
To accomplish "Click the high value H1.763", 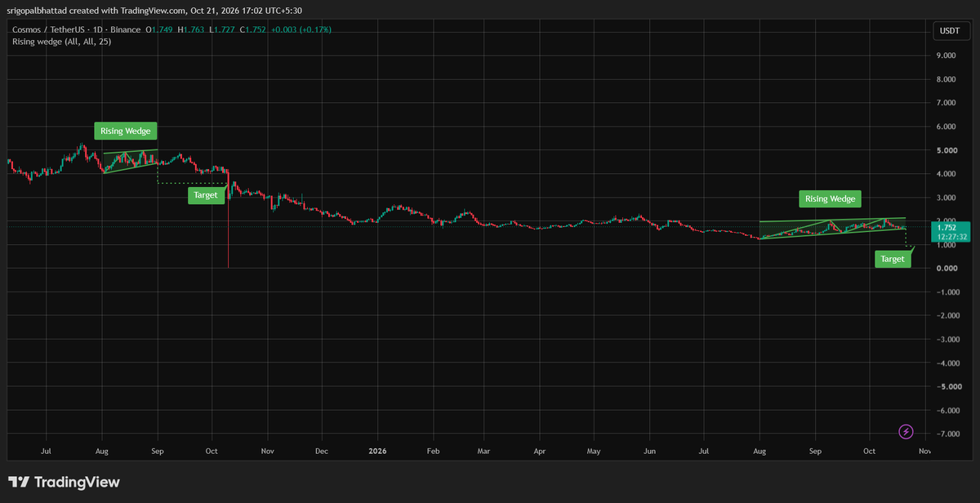I will click(x=191, y=29).
